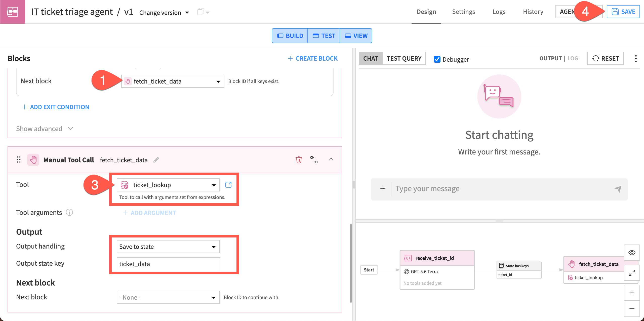This screenshot has width=644, height=321.
Task: Switch to TEST layout
Action: pos(324,36)
